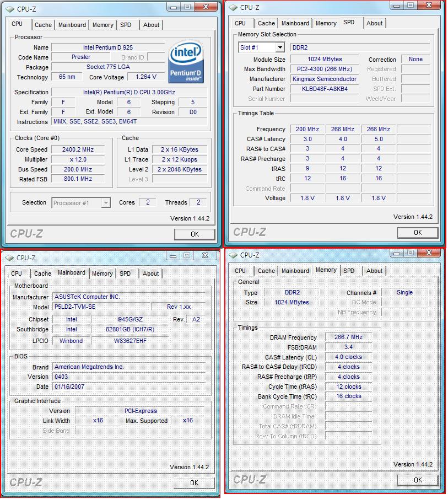Click the processor Name field reading Intel Pentium D 925
The image size is (448, 499).
tap(108, 47)
